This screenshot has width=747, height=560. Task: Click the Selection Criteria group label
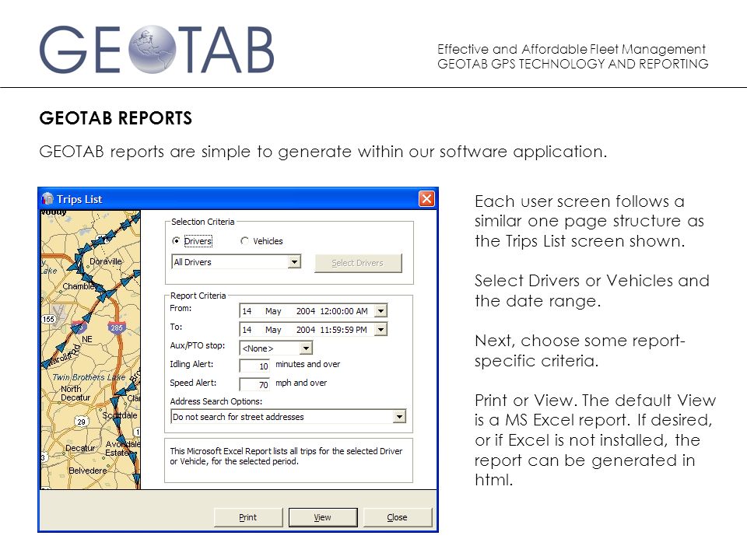click(x=203, y=222)
